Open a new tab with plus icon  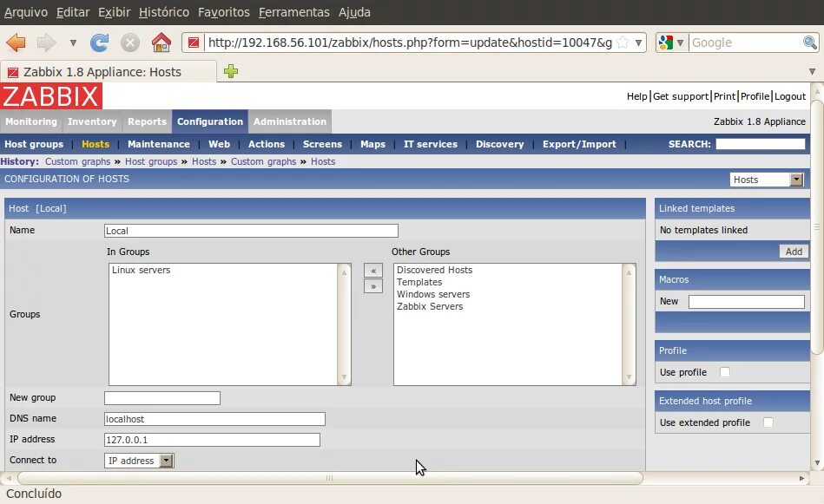tap(231, 71)
